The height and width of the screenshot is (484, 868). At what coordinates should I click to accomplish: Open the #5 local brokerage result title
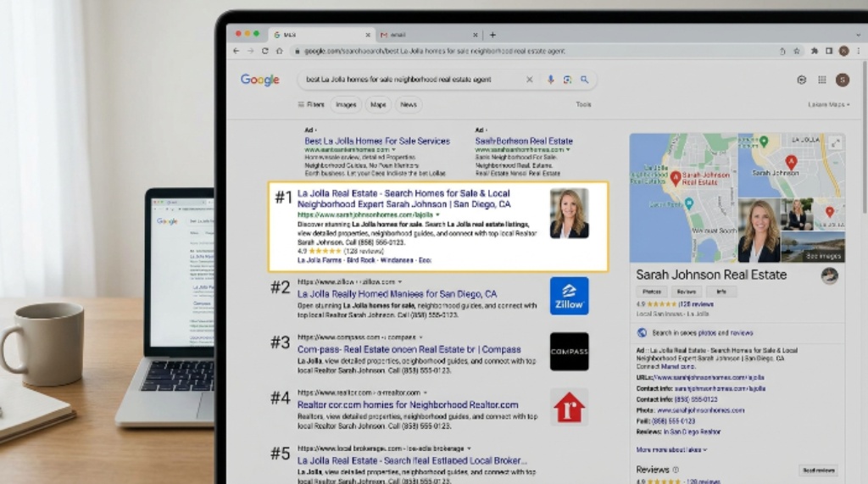coord(412,461)
